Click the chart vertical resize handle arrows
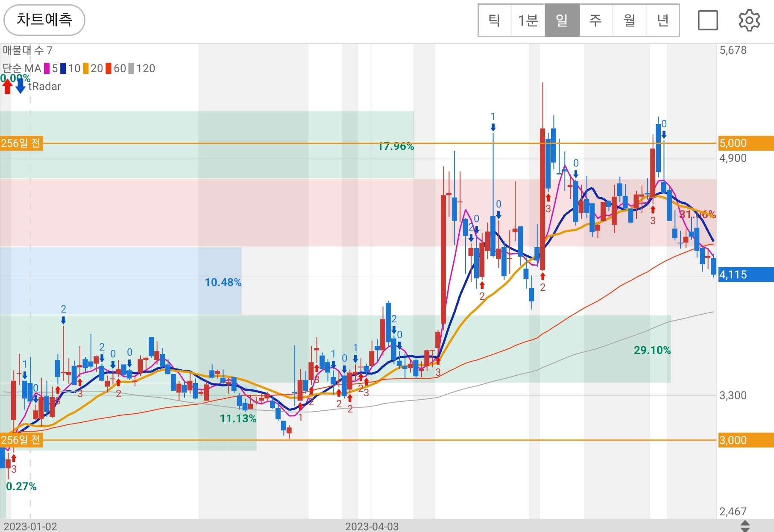The image size is (774, 532). tap(745, 526)
